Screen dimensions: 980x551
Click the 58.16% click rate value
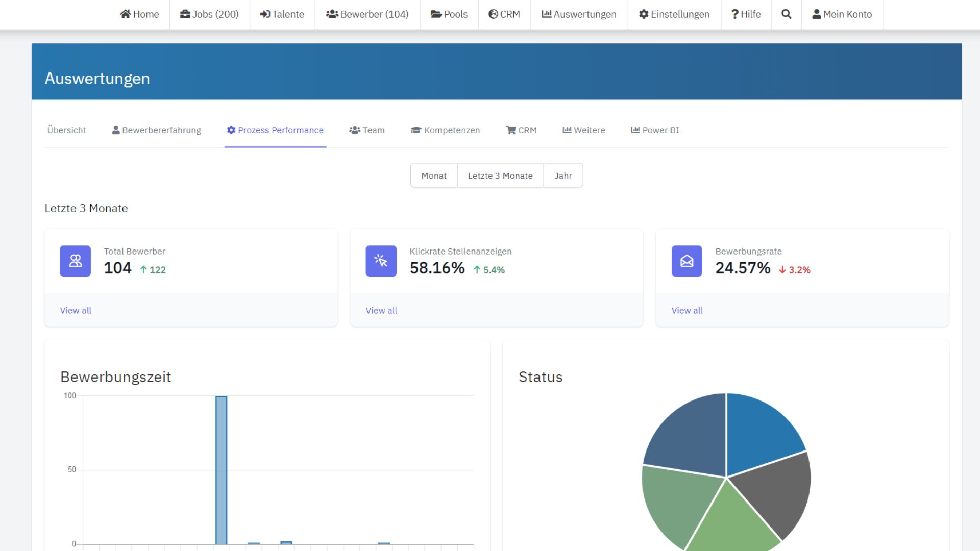[437, 268]
